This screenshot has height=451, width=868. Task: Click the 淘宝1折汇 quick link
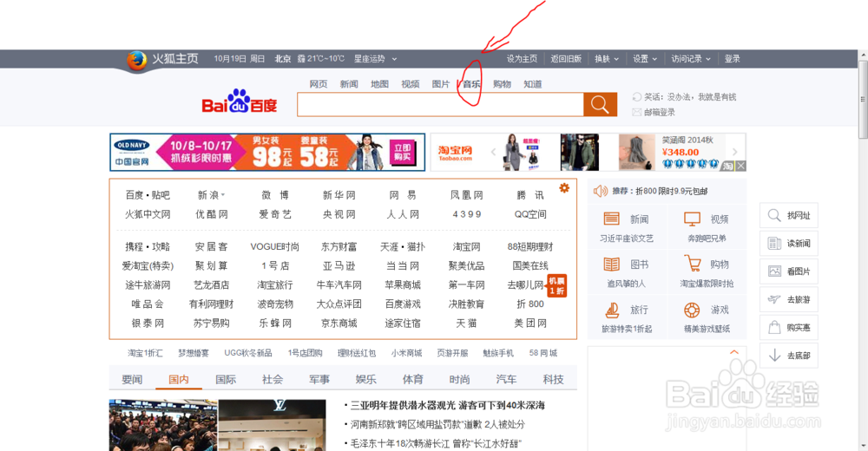(x=145, y=352)
